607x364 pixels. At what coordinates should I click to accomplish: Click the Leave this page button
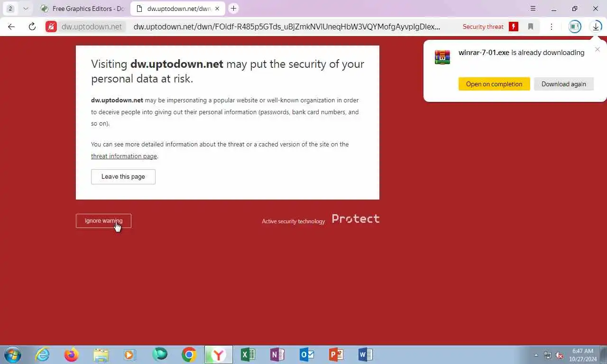coord(123,176)
